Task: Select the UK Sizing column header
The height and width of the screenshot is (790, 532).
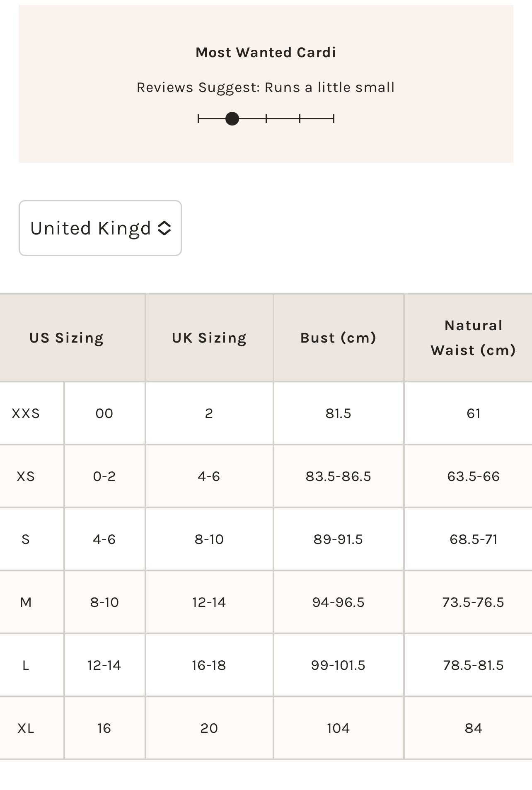Action: click(x=209, y=338)
